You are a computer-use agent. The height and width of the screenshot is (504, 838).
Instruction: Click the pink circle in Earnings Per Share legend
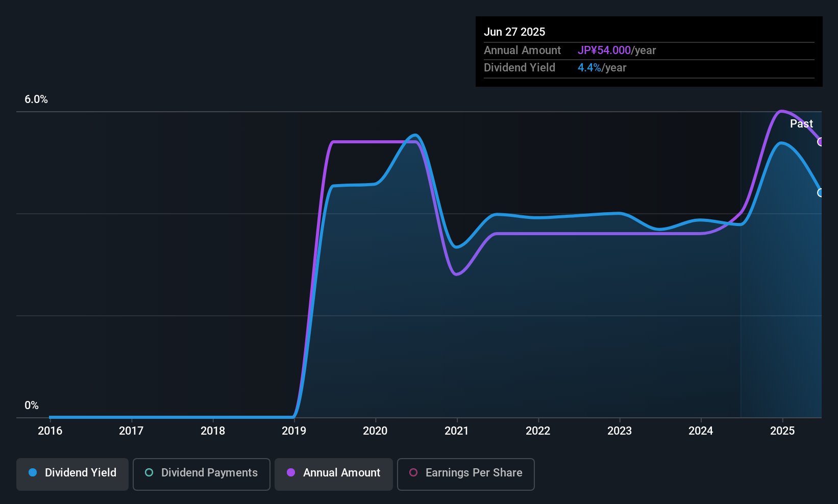click(x=413, y=473)
